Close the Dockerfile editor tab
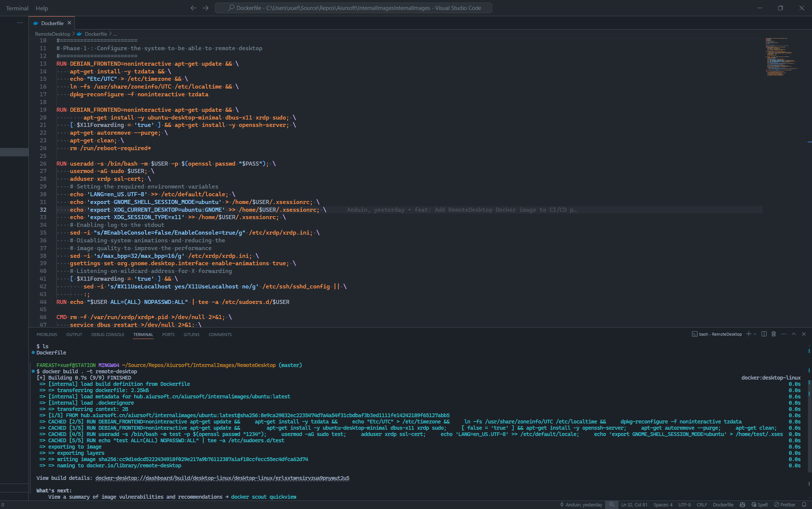Screen dimensions: 812x509 point(69,23)
